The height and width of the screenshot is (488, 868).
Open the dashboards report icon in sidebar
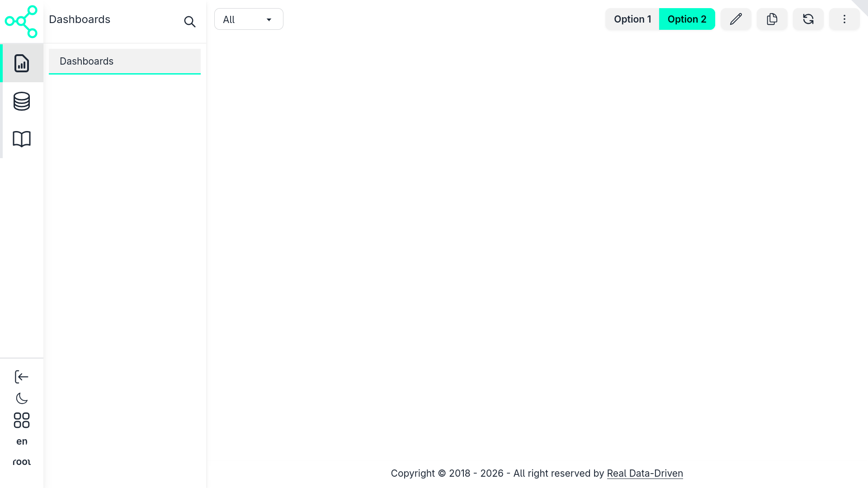point(22,63)
